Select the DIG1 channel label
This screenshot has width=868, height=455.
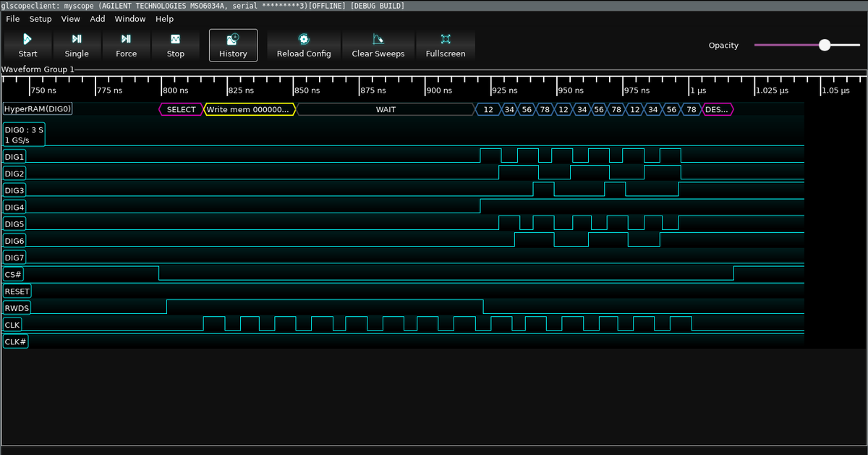(x=15, y=156)
